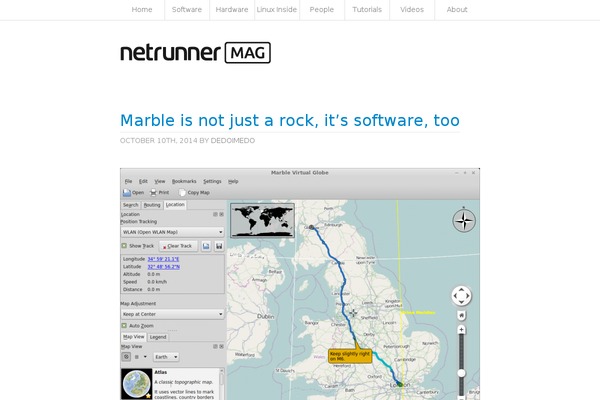
Task: Open the Software navigation link
Action: (x=187, y=10)
